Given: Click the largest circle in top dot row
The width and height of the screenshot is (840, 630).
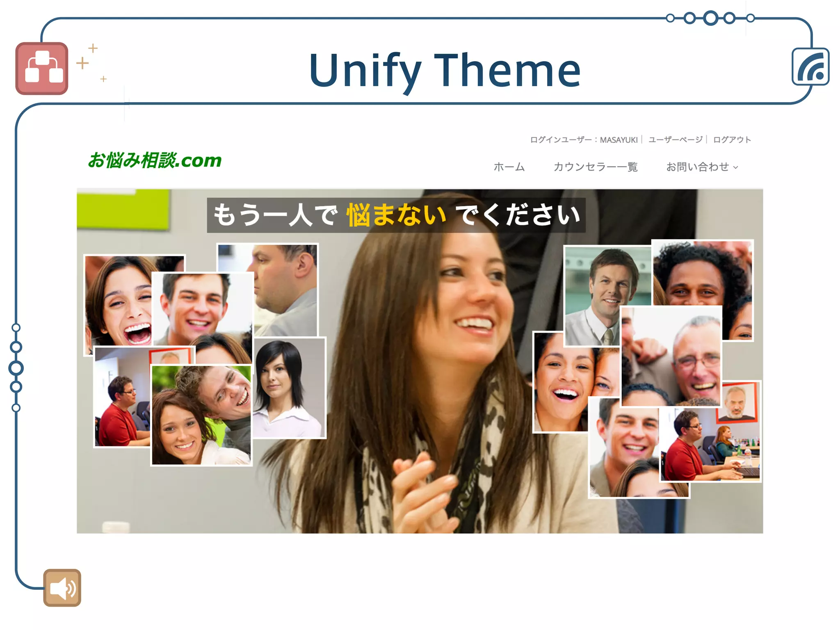Looking at the screenshot, I should point(710,18).
